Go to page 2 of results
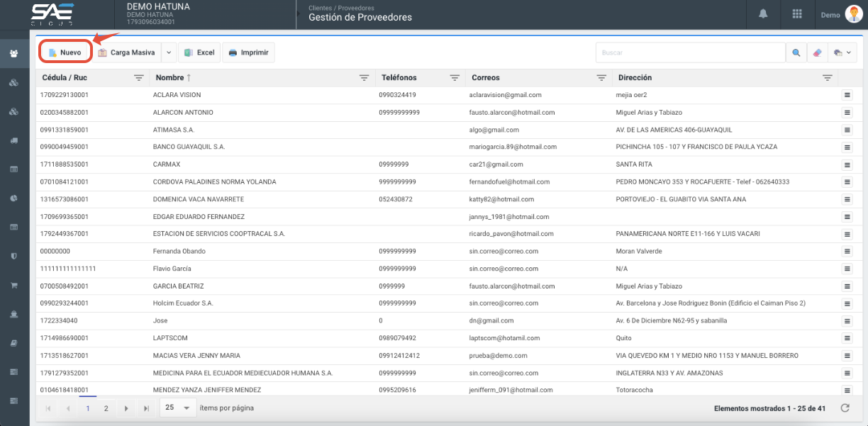Viewport: 868px width, 426px height. point(106,408)
